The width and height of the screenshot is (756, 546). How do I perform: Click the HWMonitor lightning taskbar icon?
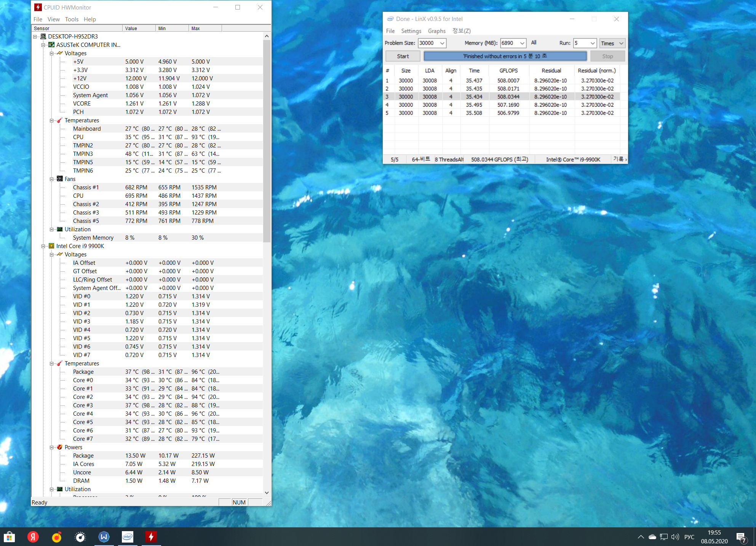tap(151, 537)
